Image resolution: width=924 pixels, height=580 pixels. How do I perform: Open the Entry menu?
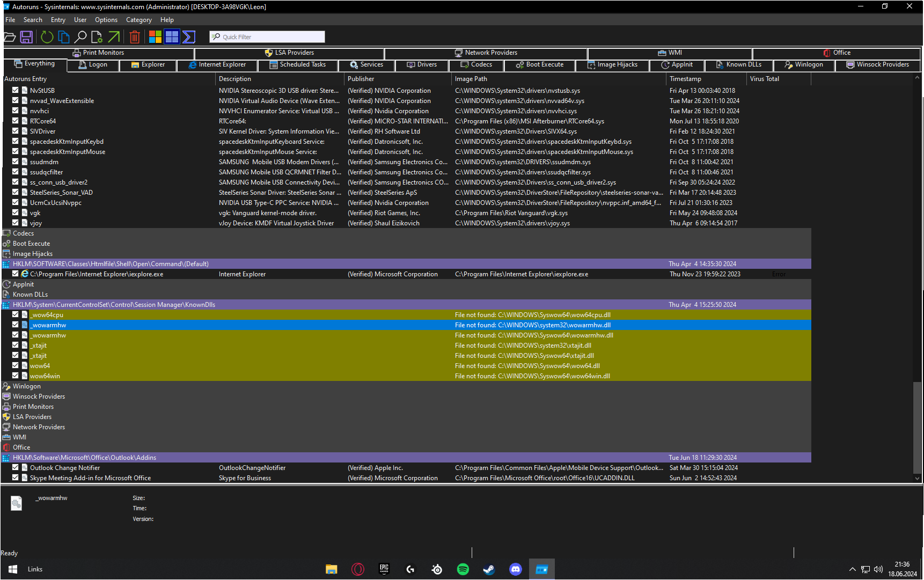[x=58, y=20]
